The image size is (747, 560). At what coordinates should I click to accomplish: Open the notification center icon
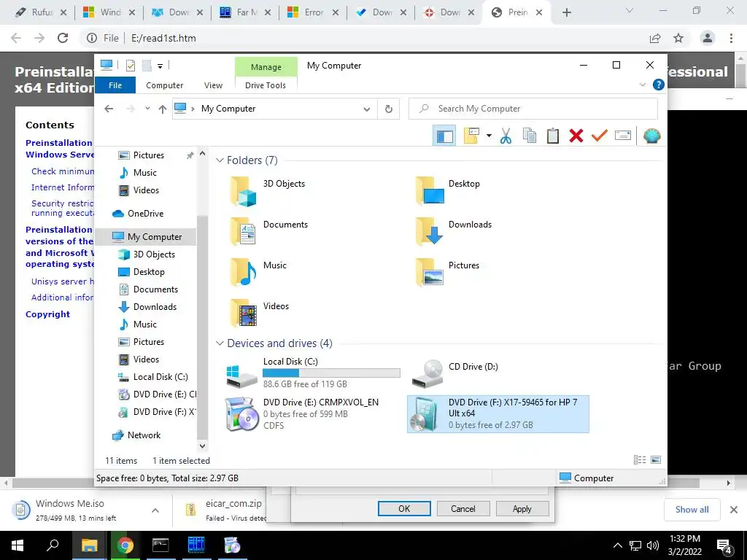tap(724, 545)
